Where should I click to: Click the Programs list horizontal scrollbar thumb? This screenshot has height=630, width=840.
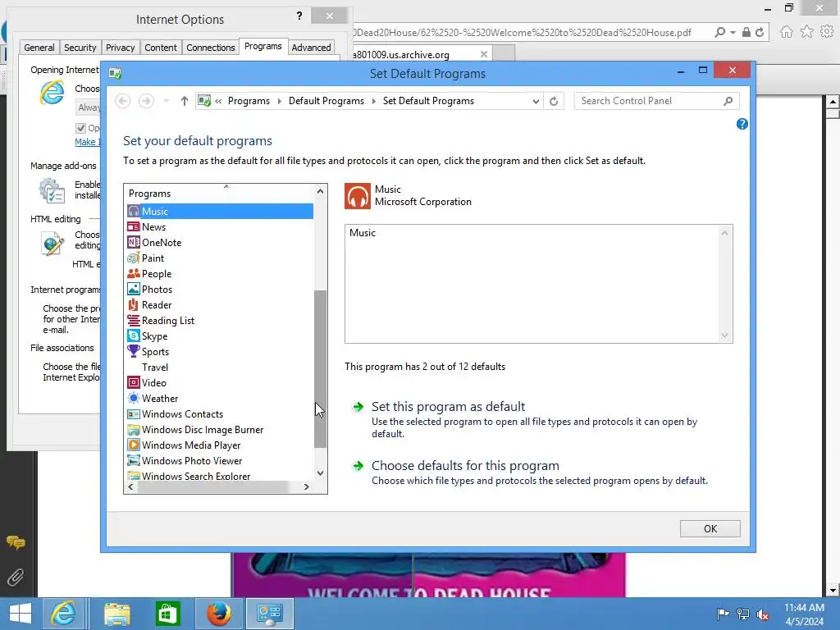(213, 486)
